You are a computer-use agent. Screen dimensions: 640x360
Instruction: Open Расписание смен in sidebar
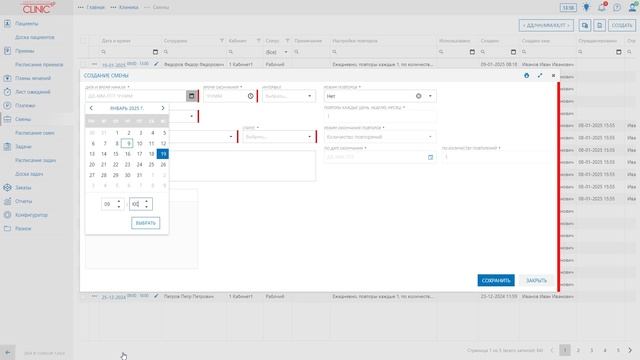[35, 133]
